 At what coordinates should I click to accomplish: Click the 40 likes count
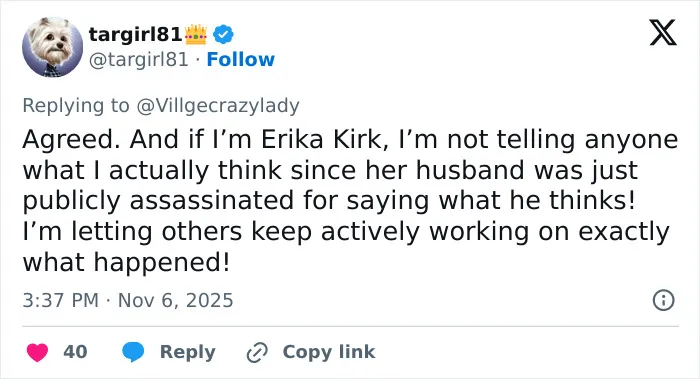[x=75, y=352]
